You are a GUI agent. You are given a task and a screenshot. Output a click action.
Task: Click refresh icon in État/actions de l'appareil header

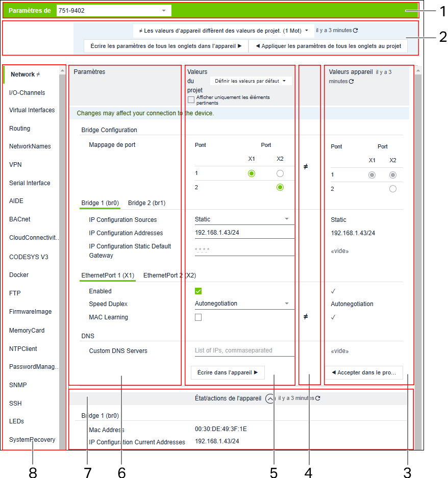pos(318,398)
